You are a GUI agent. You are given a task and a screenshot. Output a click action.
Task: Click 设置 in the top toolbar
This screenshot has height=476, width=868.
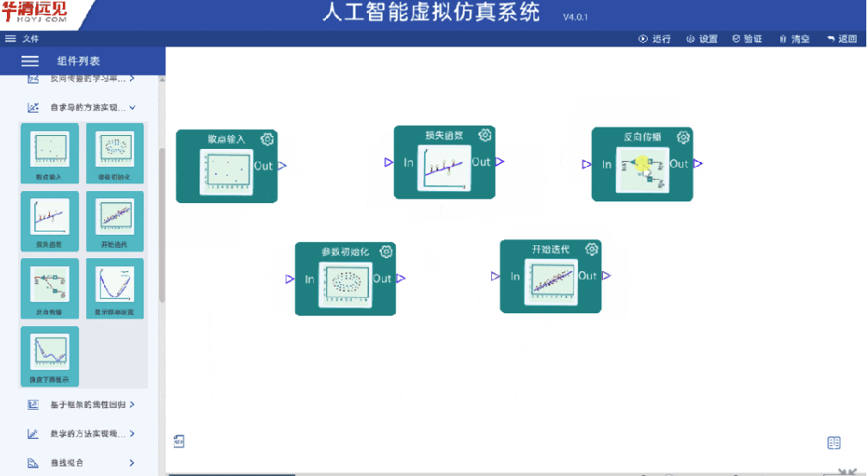(702, 39)
